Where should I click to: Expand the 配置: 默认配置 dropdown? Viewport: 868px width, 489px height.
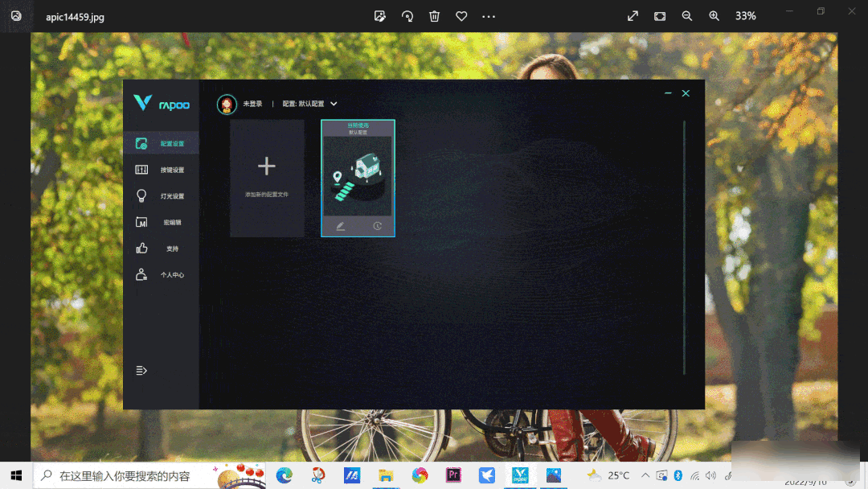pos(334,104)
